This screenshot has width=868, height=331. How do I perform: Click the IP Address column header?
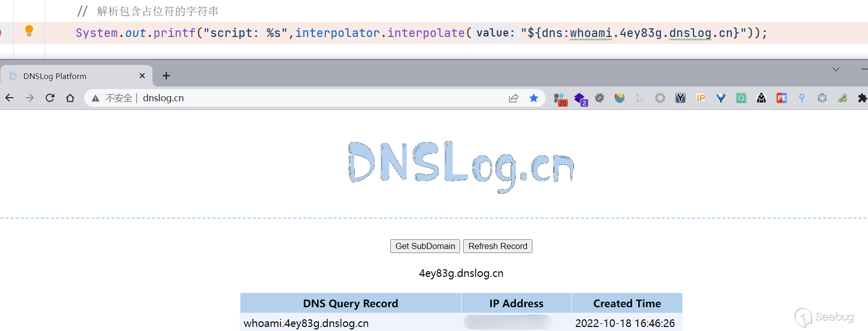(516, 303)
